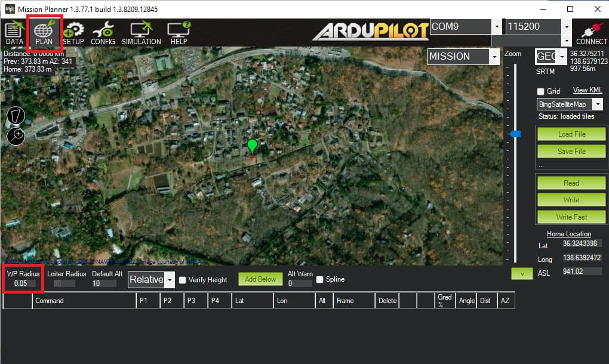Click the Delete column header
609x364 pixels.
click(x=386, y=300)
